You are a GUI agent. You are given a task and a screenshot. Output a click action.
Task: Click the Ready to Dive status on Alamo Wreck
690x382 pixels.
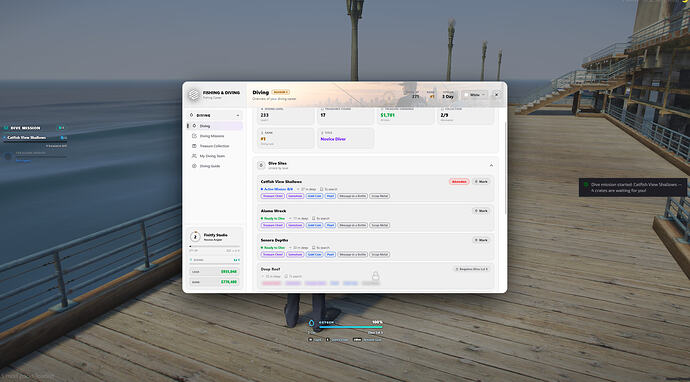(273, 218)
